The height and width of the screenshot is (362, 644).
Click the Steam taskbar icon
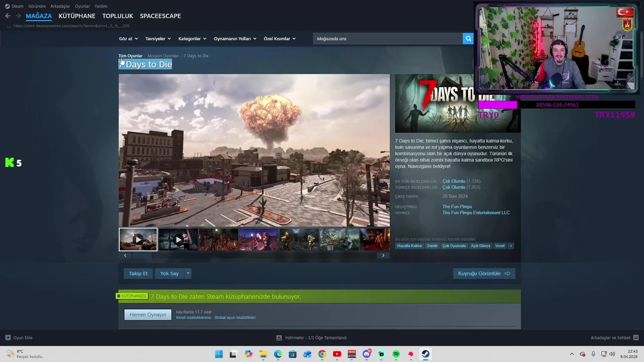(426, 354)
